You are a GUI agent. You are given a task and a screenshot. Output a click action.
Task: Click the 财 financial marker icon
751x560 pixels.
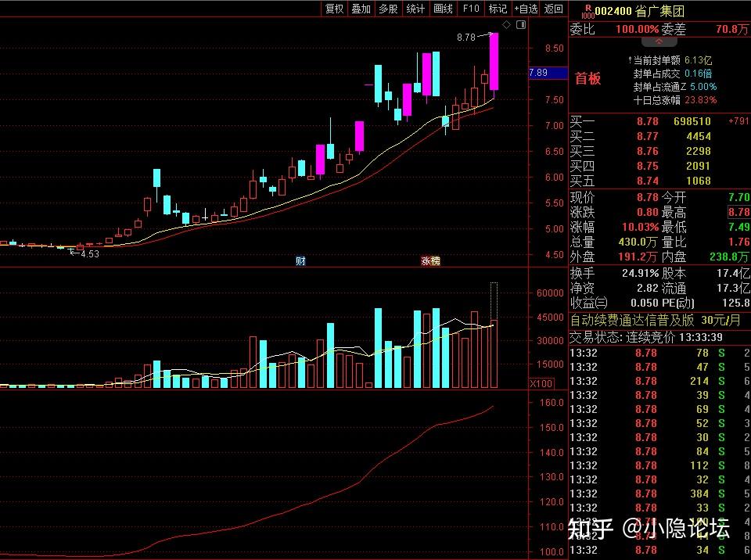click(x=300, y=260)
